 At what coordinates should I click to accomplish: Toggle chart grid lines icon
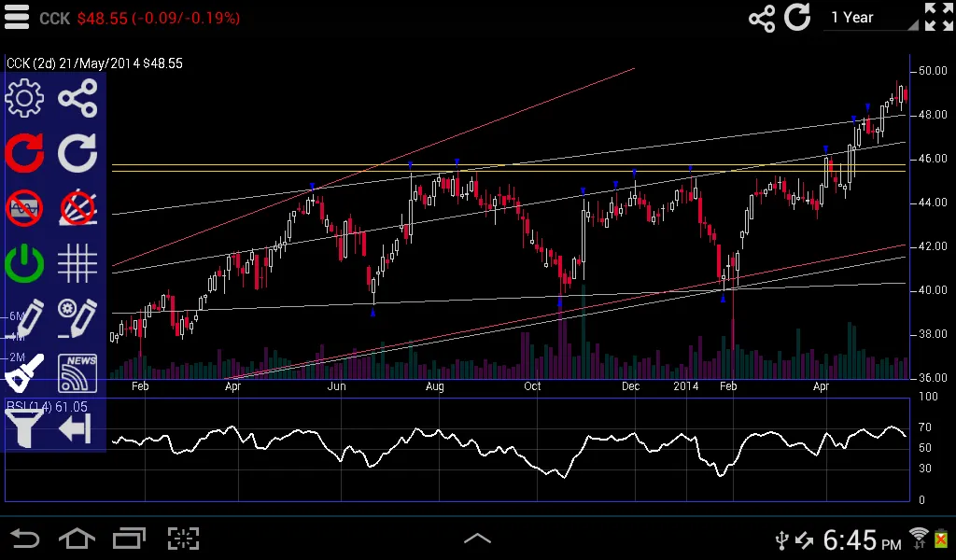77,263
